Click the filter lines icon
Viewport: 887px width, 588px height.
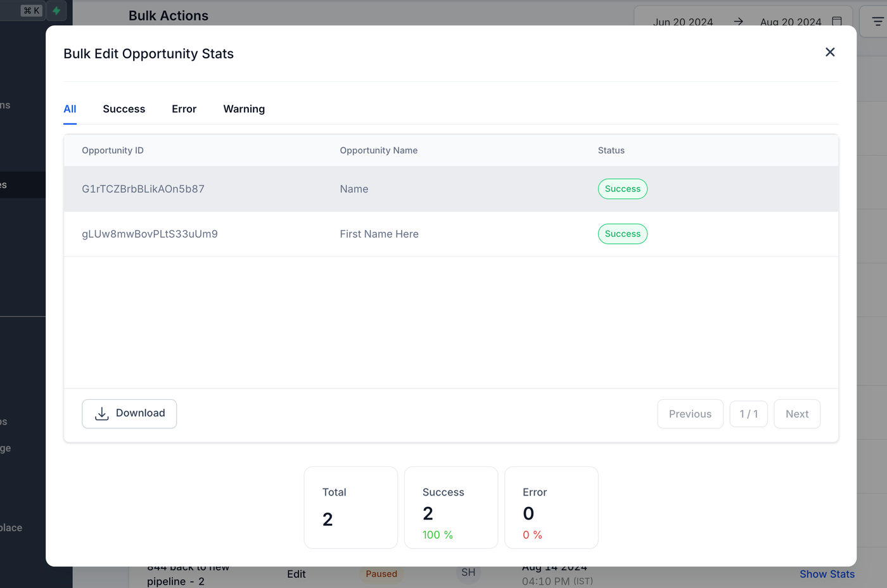pos(877,22)
